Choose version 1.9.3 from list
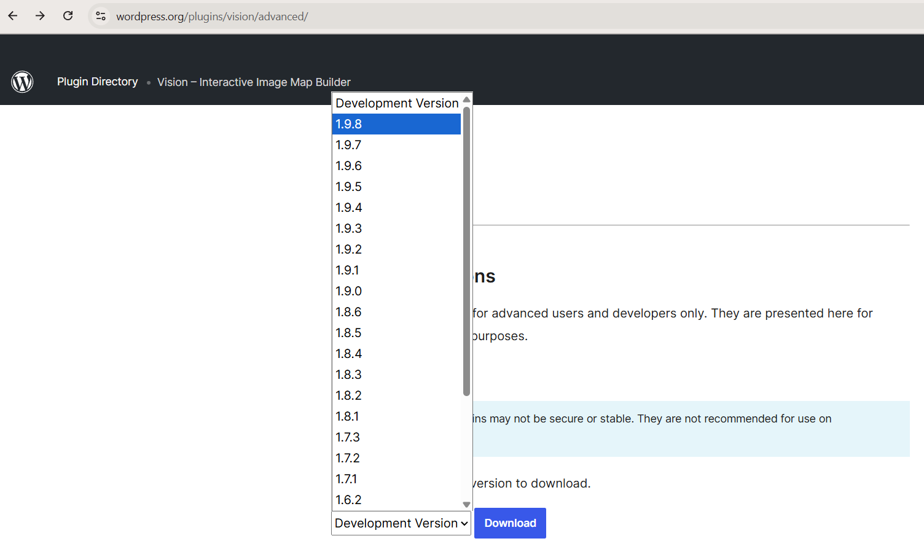The height and width of the screenshot is (560, 924). coord(397,228)
